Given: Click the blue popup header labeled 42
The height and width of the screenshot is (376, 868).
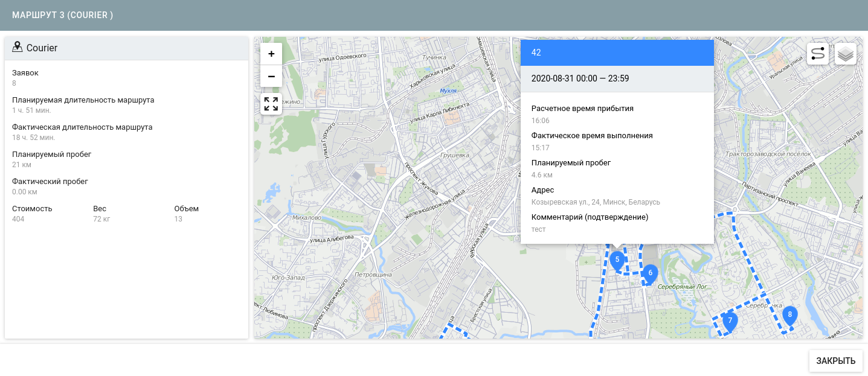Looking at the screenshot, I should coord(617,53).
